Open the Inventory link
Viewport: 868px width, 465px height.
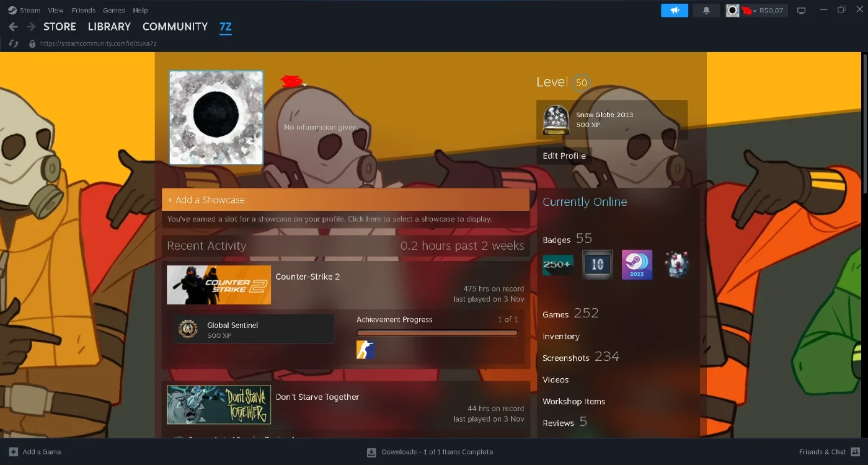pos(561,336)
